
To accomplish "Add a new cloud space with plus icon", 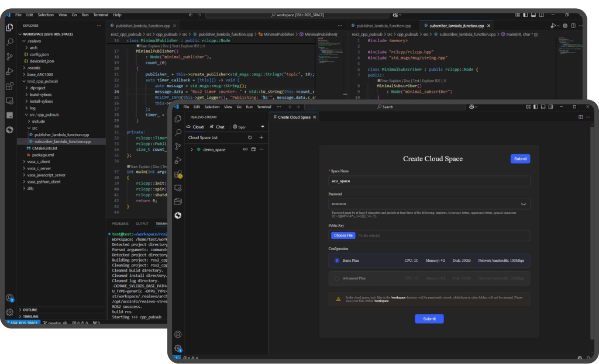I will (x=261, y=137).
